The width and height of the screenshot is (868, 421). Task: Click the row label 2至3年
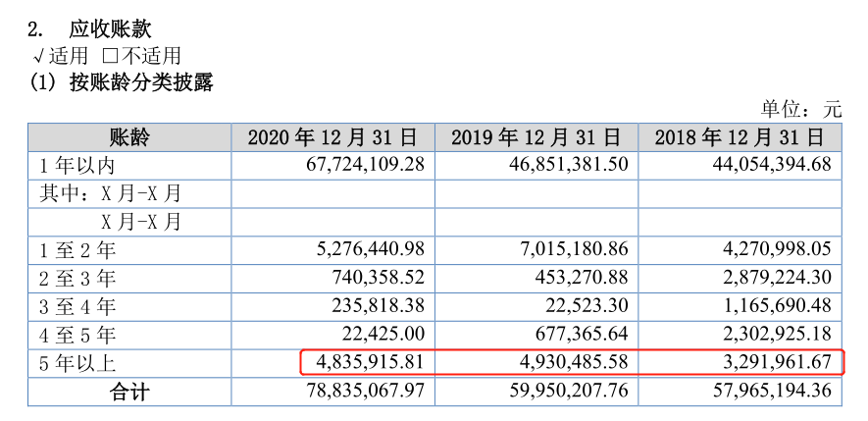pos(77,279)
